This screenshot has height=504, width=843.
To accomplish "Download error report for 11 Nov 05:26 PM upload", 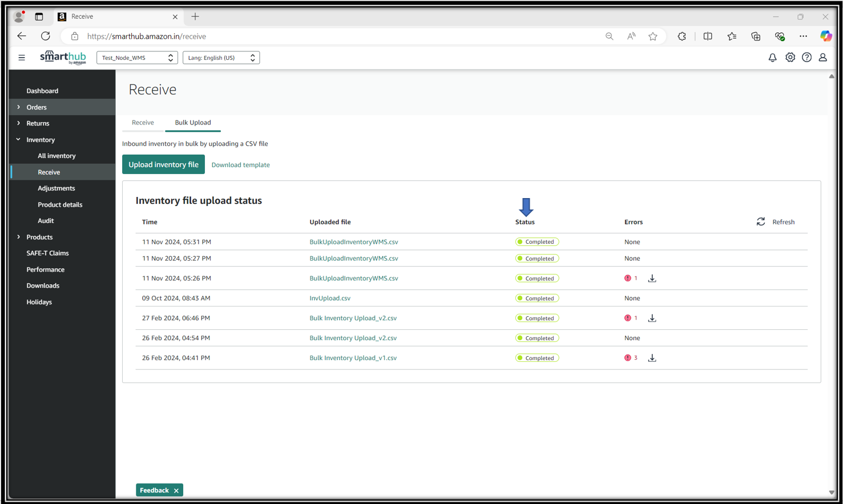I will [x=652, y=279].
